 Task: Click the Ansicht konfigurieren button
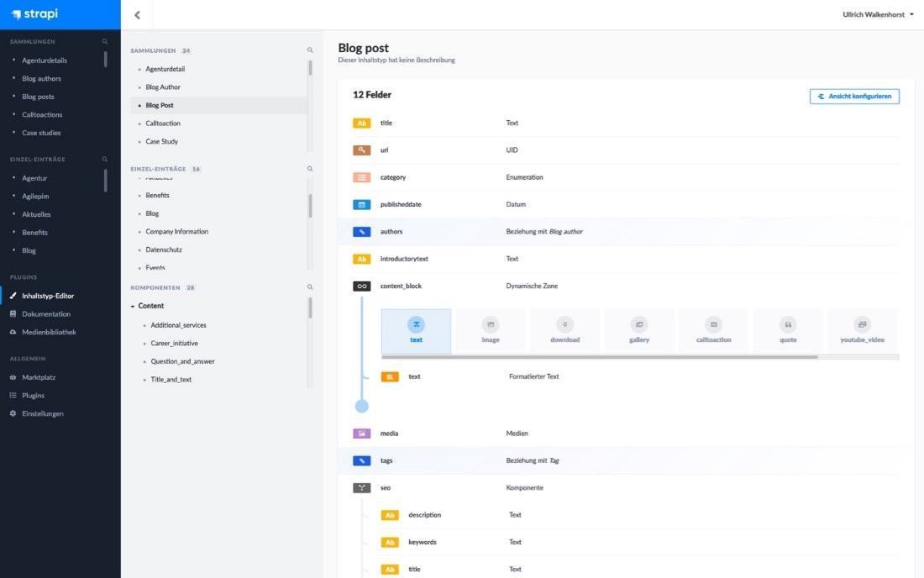pos(855,95)
